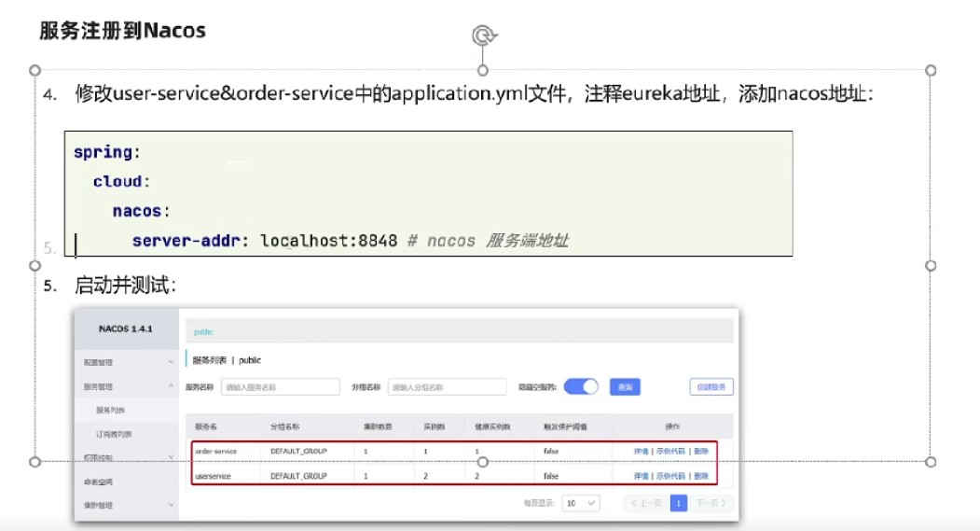Click the slide title 服务注册到Nacos
This screenshot has width=980, height=531.
122,31
